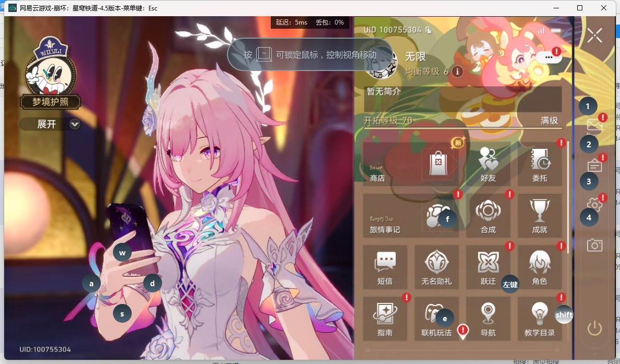The image size is (620, 364).
Task: Open the 好友 friends menu
Action: [x=488, y=164]
